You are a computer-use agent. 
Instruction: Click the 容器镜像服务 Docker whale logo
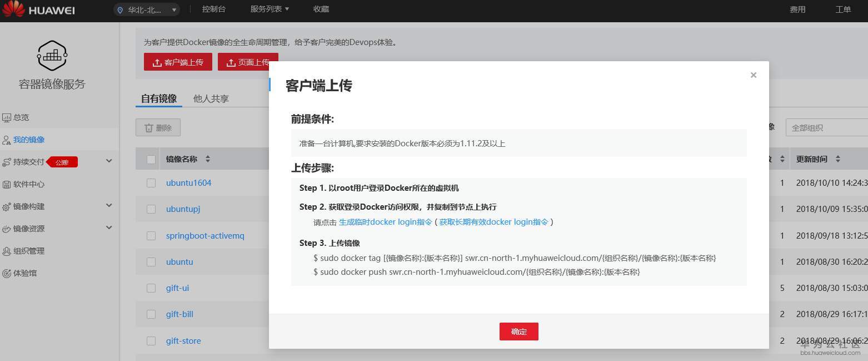52,56
